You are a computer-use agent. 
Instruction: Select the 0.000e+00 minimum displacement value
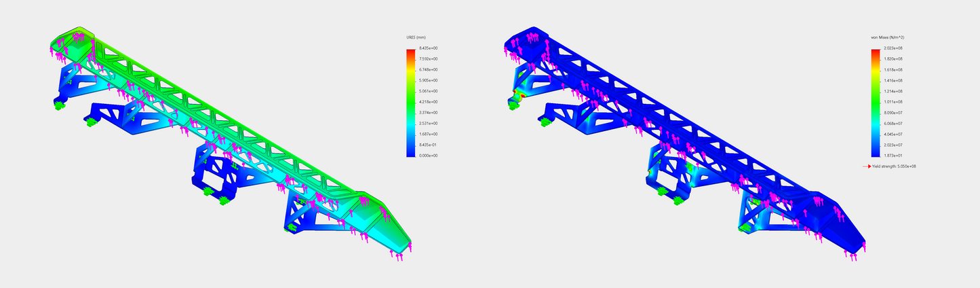point(429,156)
